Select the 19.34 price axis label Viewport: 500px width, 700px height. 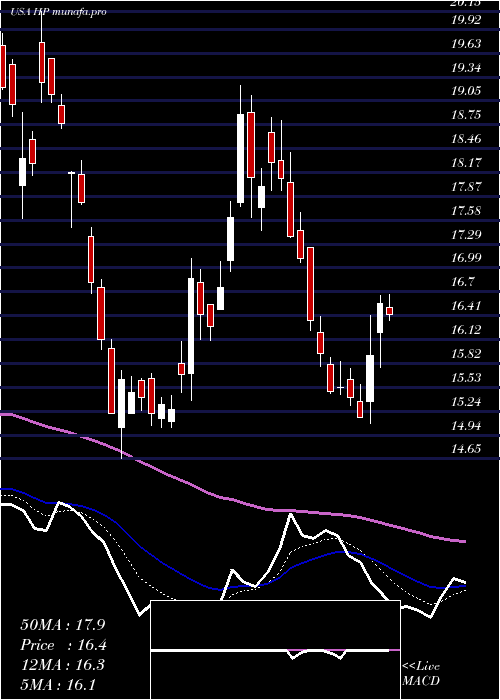[x=467, y=68]
